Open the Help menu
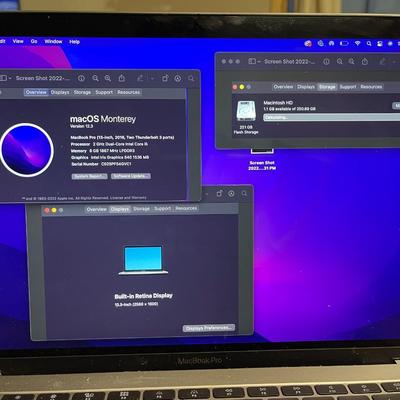This screenshot has height=400, width=400. [x=75, y=42]
